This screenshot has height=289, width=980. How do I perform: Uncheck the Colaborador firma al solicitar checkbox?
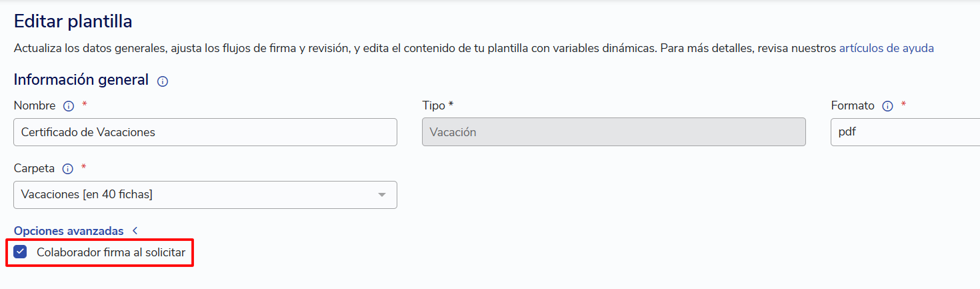[x=20, y=252]
